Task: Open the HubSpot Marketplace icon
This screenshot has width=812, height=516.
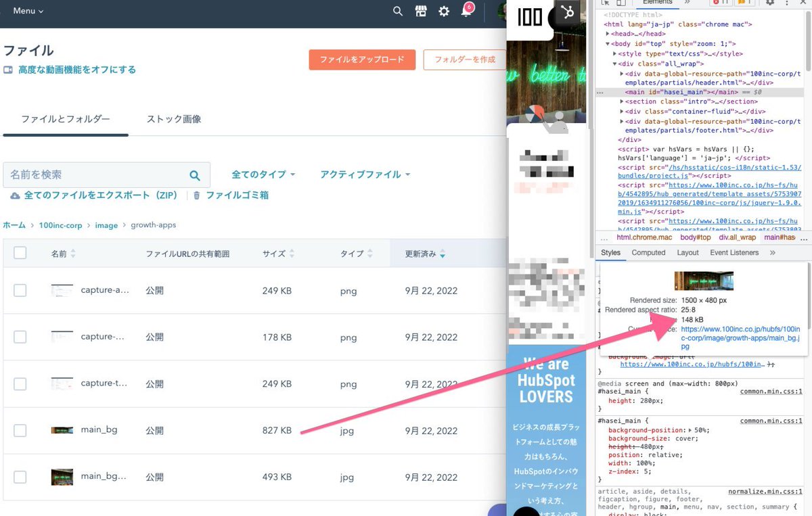Action: pos(421,11)
